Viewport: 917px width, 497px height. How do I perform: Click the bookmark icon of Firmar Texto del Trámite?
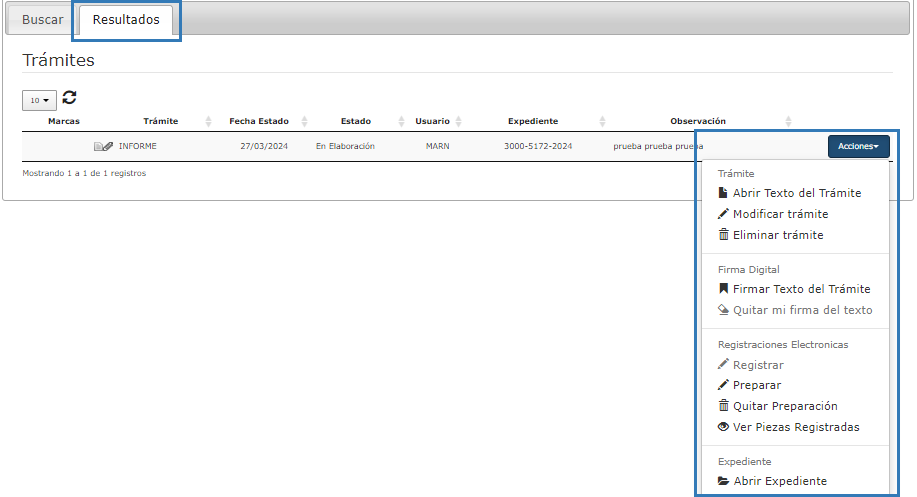[723, 289]
